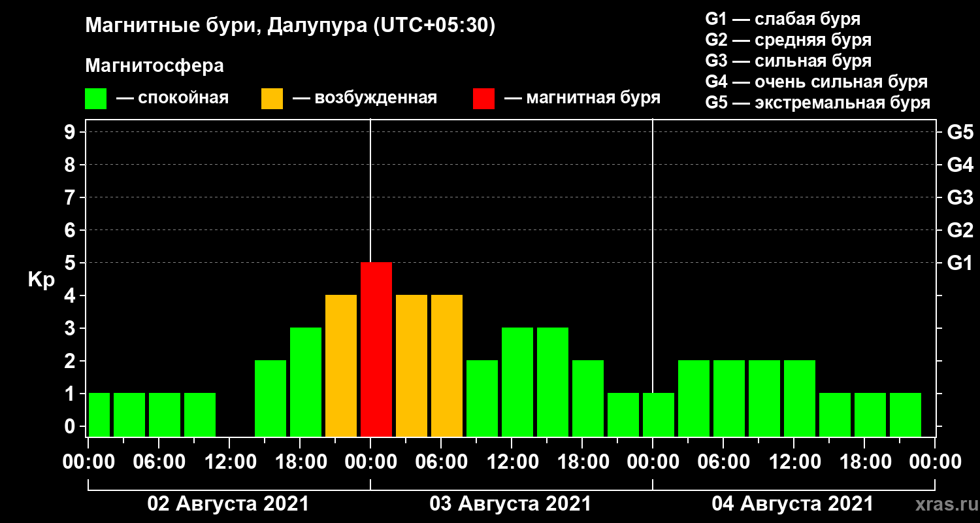Click the orange bar on 03 Августа starting 03:00
Image resolution: width=980 pixels, height=523 pixels.
pos(412,365)
